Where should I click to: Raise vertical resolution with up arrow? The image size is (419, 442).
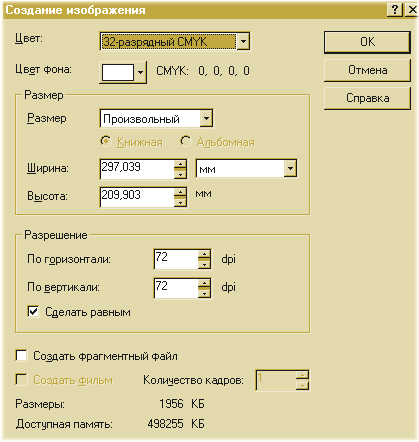point(204,283)
